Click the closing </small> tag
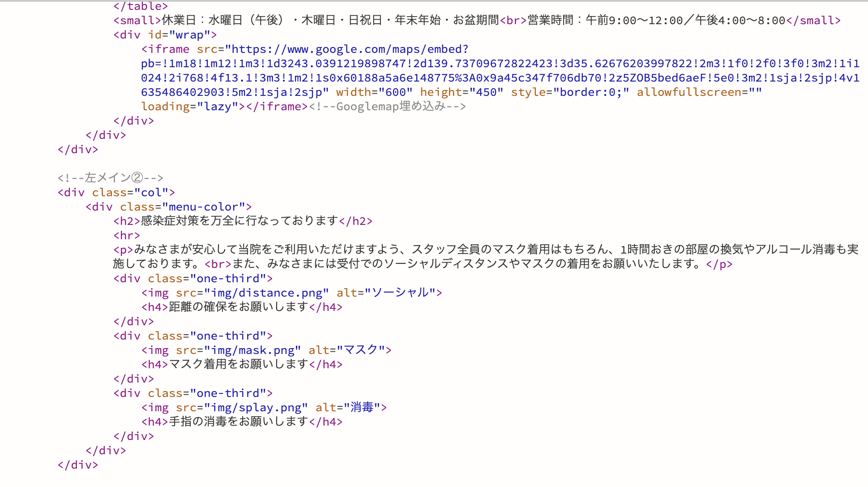Viewport: 868px width, 487px height. [813, 21]
